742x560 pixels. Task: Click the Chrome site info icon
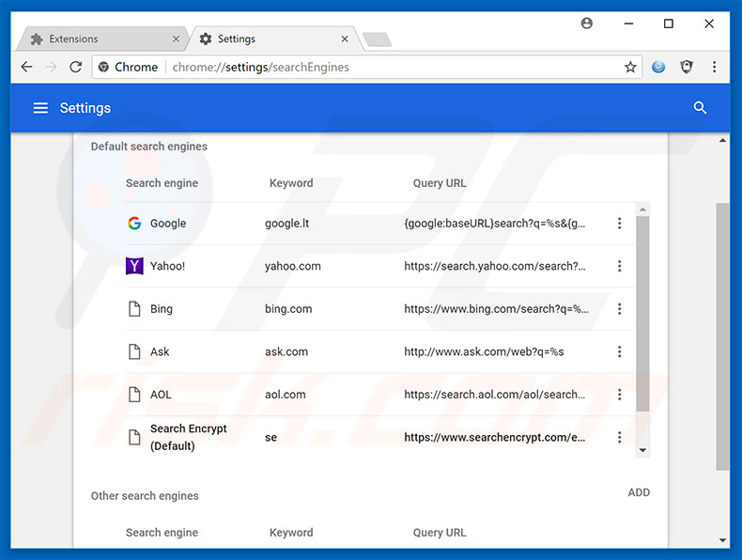coord(103,68)
